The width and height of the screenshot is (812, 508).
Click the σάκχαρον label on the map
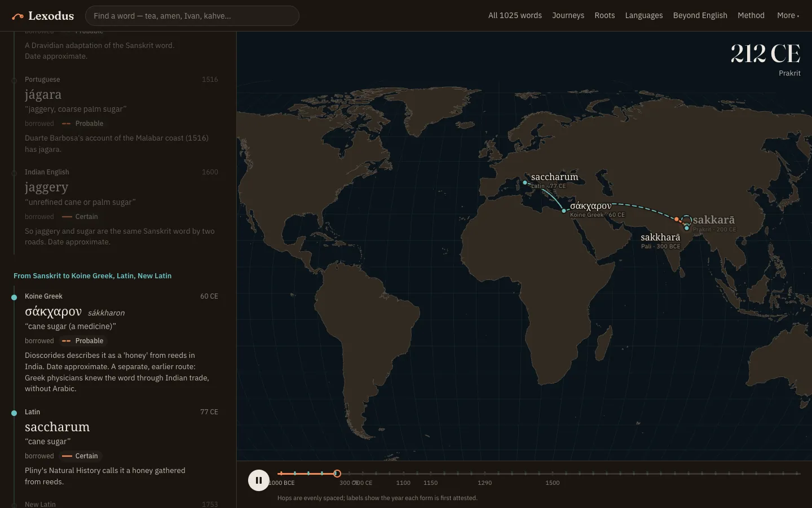pos(590,206)
